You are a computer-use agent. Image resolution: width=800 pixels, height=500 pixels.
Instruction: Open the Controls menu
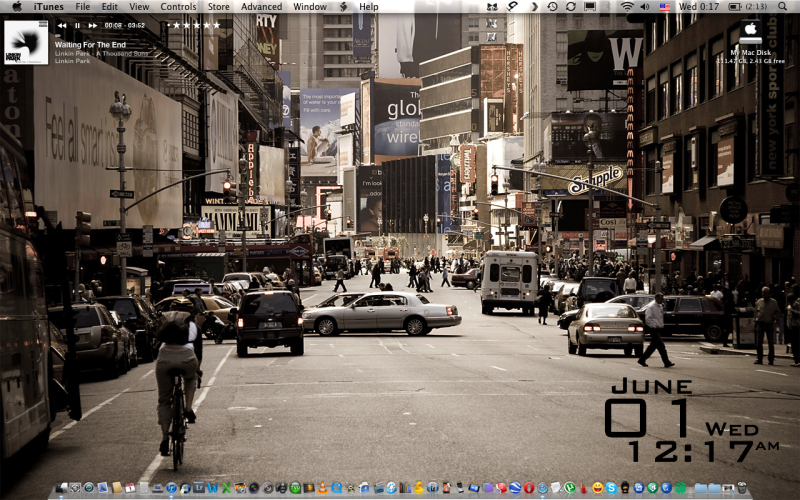pos(178,6)
